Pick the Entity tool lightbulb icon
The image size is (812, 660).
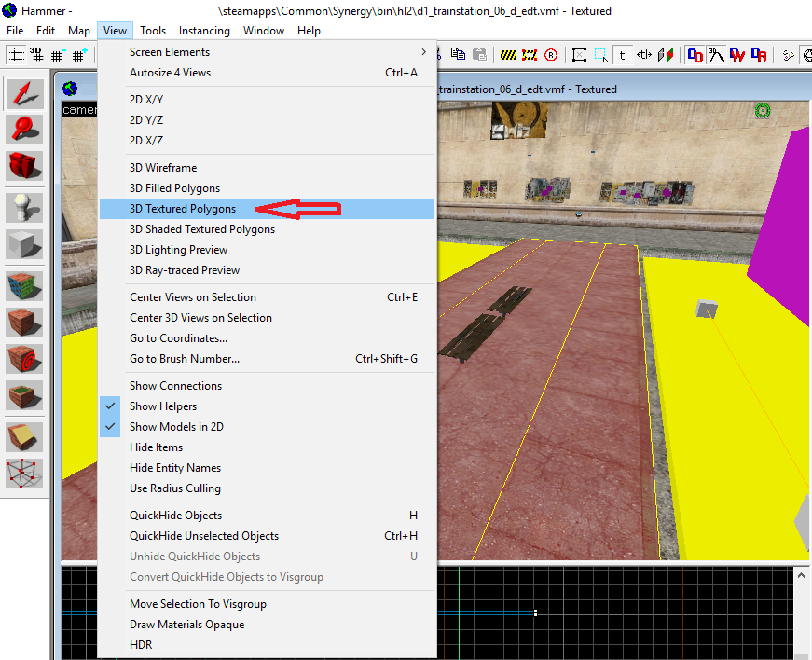coord(24,208)
